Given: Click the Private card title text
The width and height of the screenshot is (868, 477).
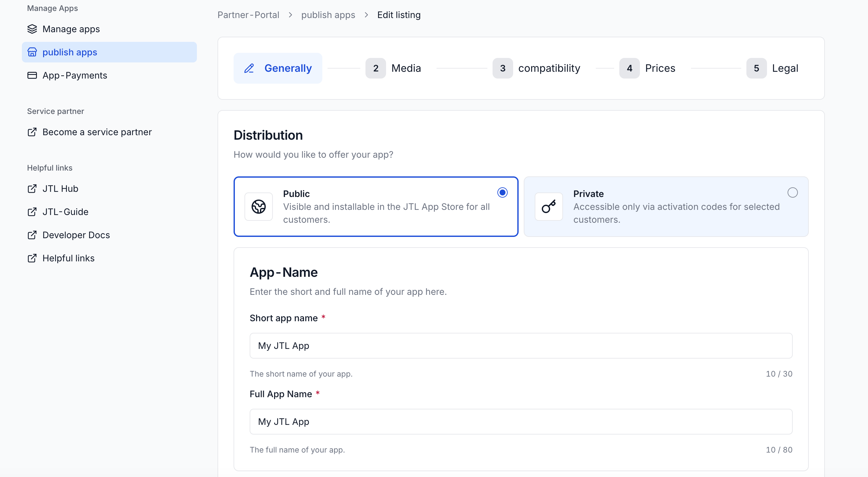Looking at the screenshot, I should (x=588, y=194).
